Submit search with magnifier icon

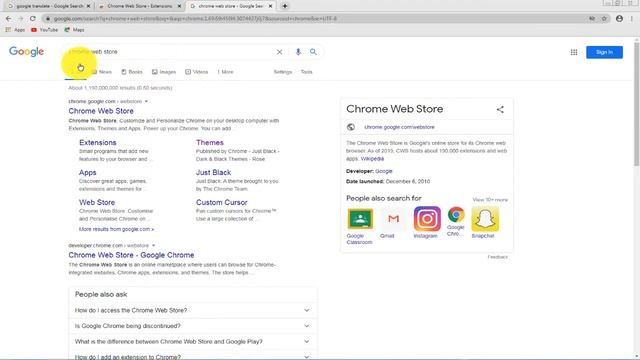[x=313, y=52]
